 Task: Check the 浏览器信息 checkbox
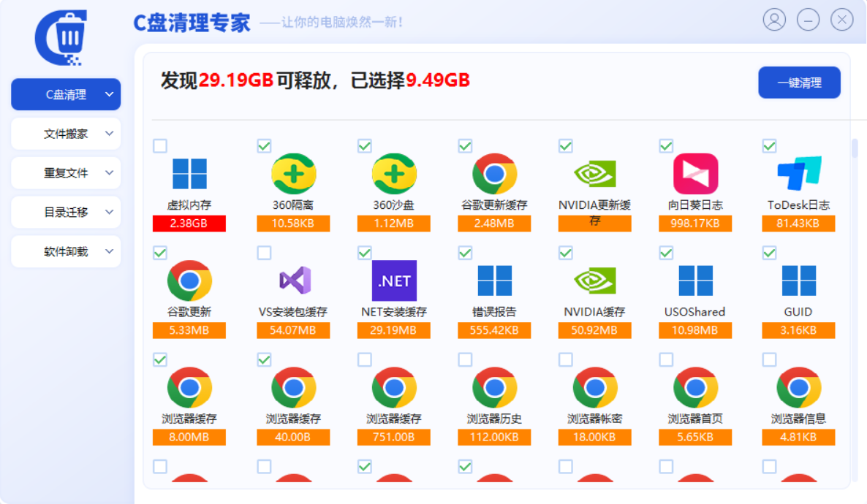click(769, 360)
